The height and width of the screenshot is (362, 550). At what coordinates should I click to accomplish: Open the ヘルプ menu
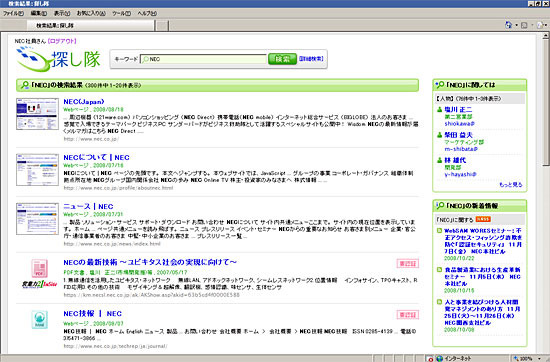(147, 13)
